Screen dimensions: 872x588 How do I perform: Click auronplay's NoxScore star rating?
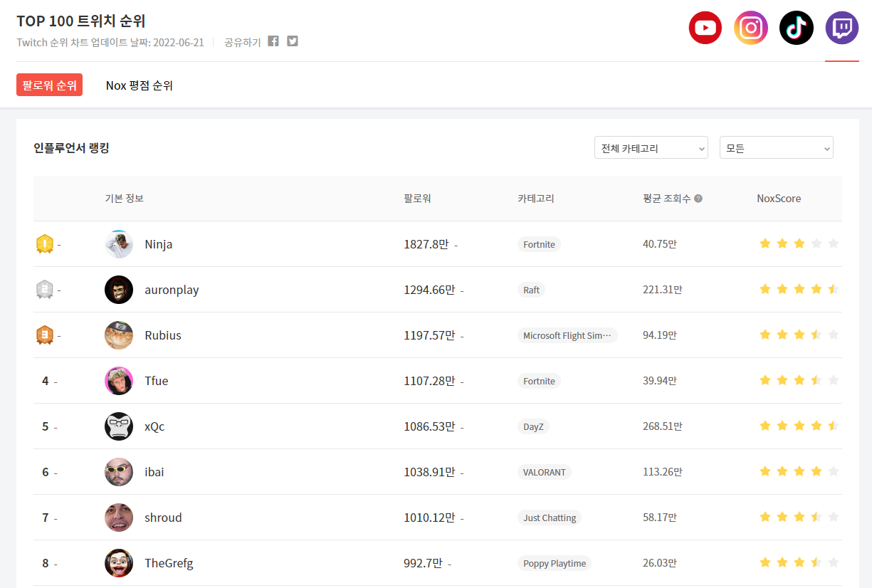[799, 289]
